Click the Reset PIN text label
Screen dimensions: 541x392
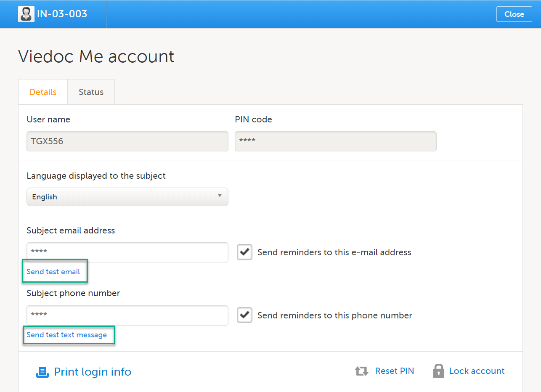[394, 371]
